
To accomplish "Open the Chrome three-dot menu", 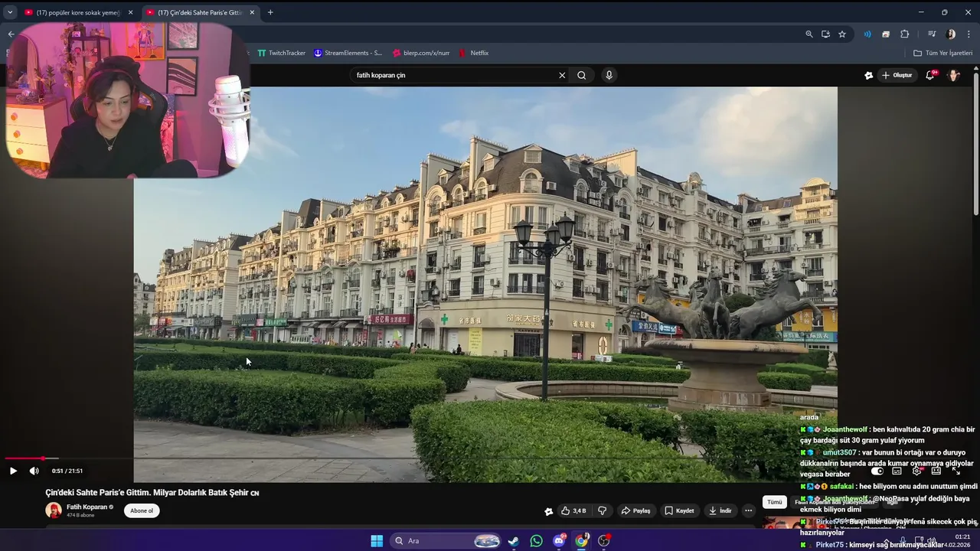I will (x=969, y=34).
